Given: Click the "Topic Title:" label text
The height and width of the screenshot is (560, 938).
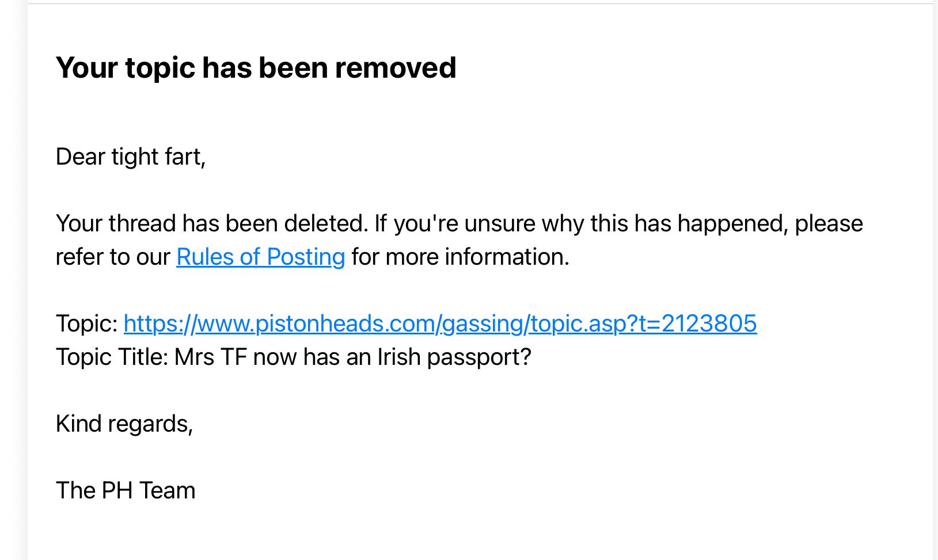Looking at the screenshot, I should point(112,357).
